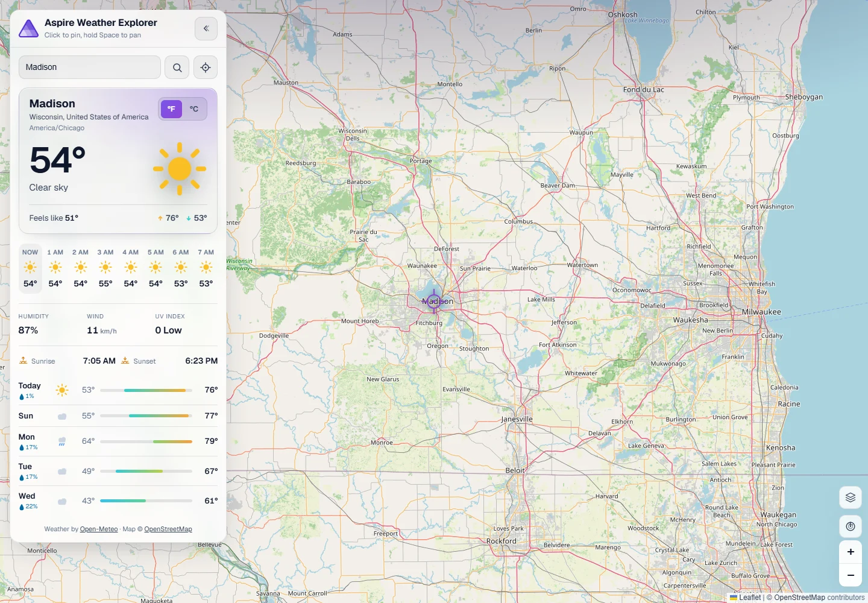
Task: Click the "Mon" day label
Action: coord(27,437)
